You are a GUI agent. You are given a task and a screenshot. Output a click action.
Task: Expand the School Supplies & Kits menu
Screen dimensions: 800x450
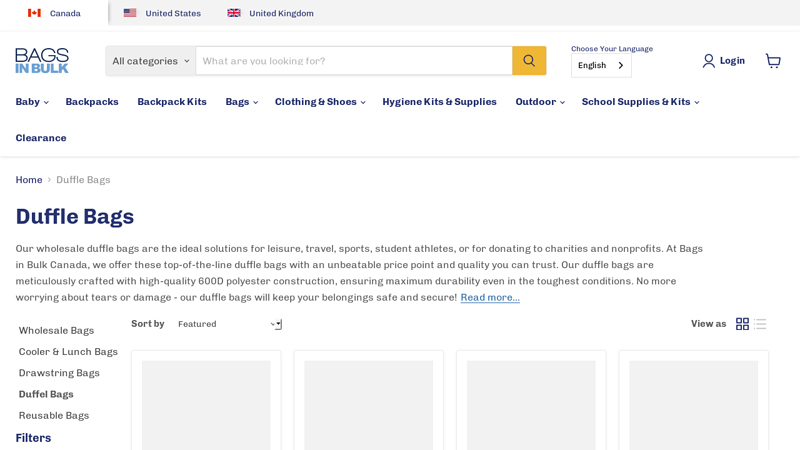click(x=640, y=102)
